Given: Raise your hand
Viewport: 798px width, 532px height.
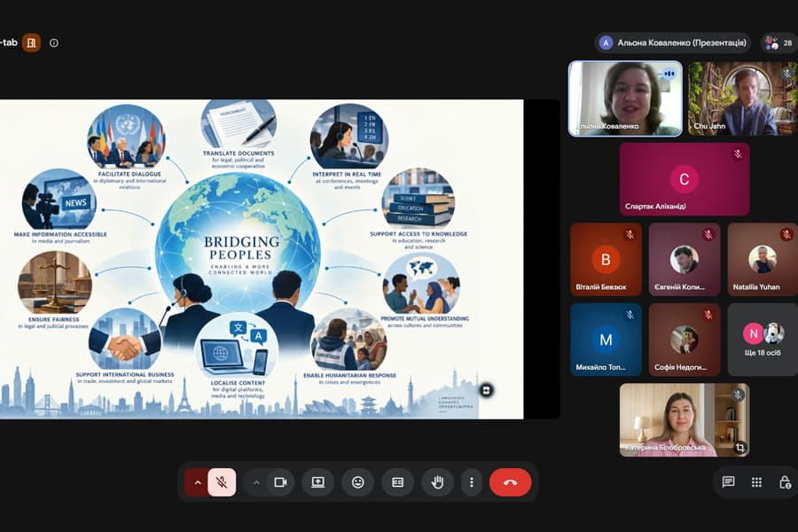Looking at the screenshot, I should click(437, 482).
